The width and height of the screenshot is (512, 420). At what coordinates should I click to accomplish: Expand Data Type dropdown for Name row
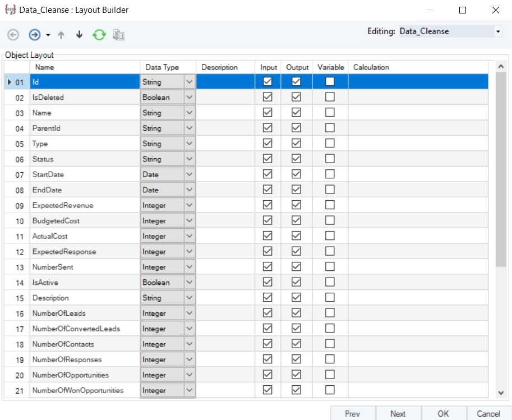189,113
